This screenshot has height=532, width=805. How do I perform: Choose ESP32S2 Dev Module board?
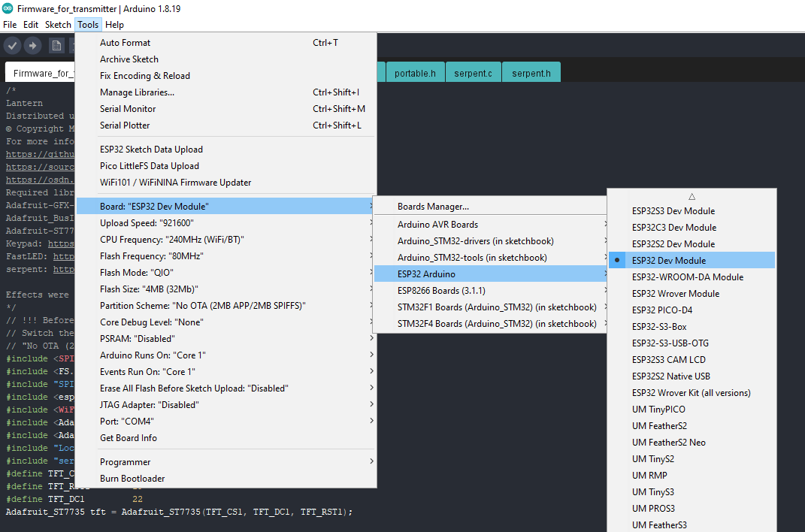pos(692,243)
